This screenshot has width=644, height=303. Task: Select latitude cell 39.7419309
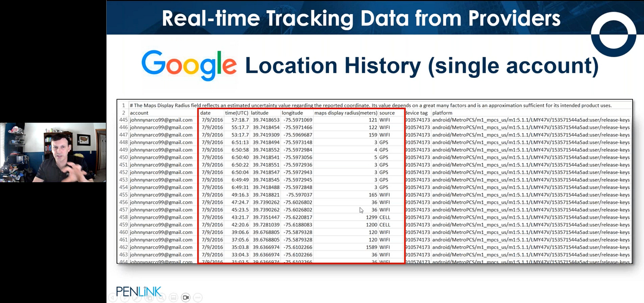[x=266, y=135]
